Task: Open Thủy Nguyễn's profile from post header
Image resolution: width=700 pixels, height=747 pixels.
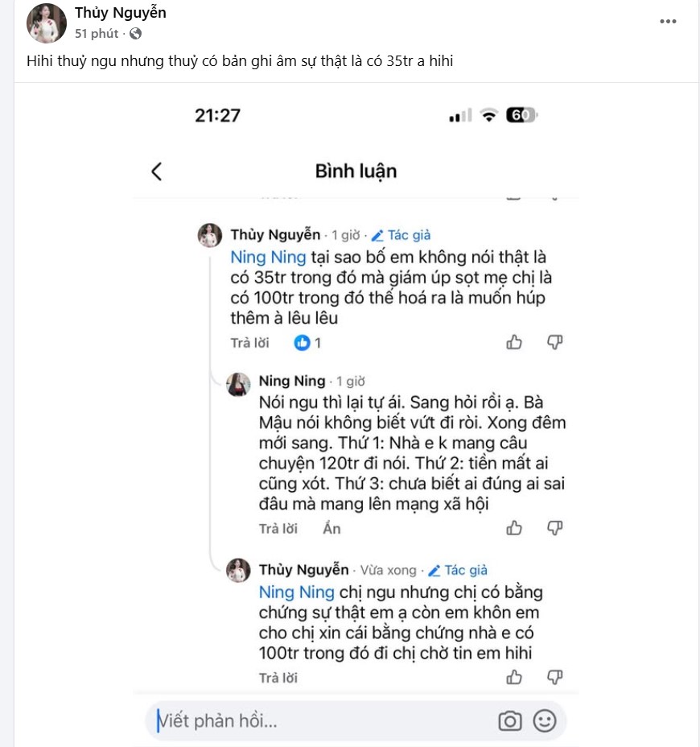Action: click(120, 13)
